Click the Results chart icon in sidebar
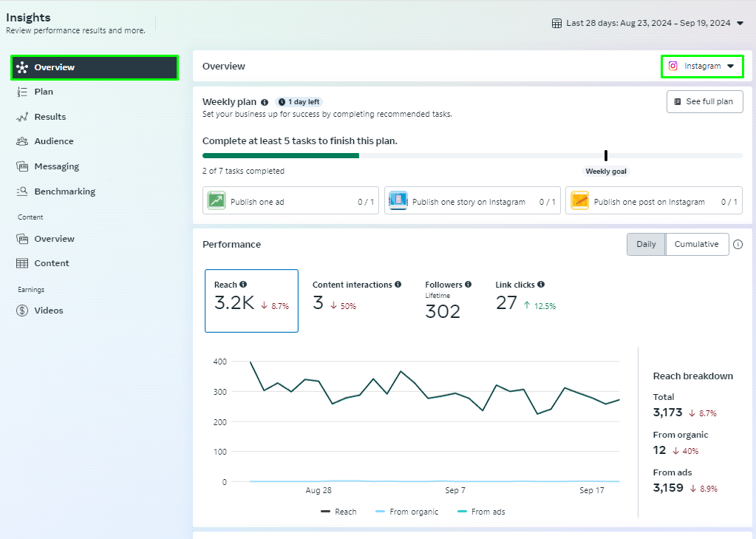Viewport: 756px width, 539px height. 22,117
